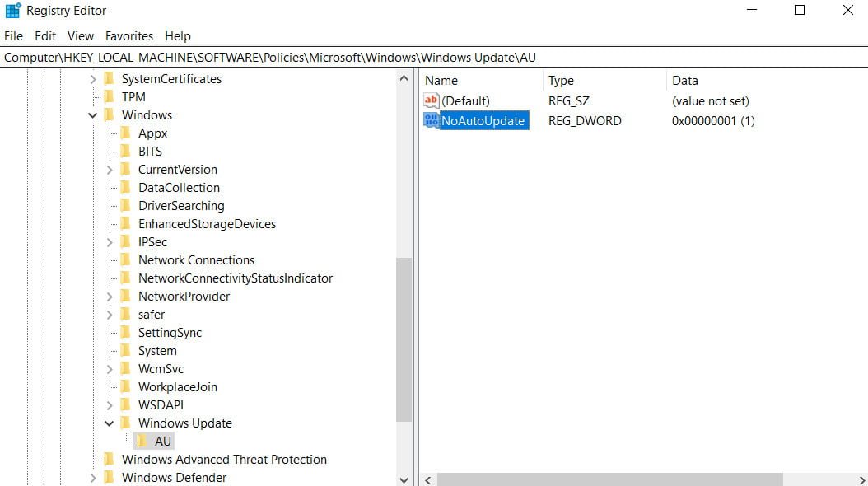Select the Network Connections key label
The image size is (868, 486).
tap(196, 260)
